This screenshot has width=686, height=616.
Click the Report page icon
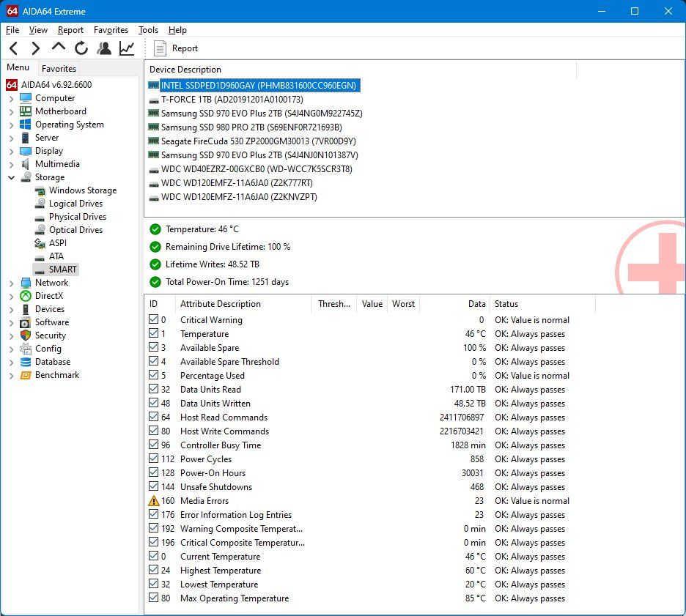click(161, 48)
